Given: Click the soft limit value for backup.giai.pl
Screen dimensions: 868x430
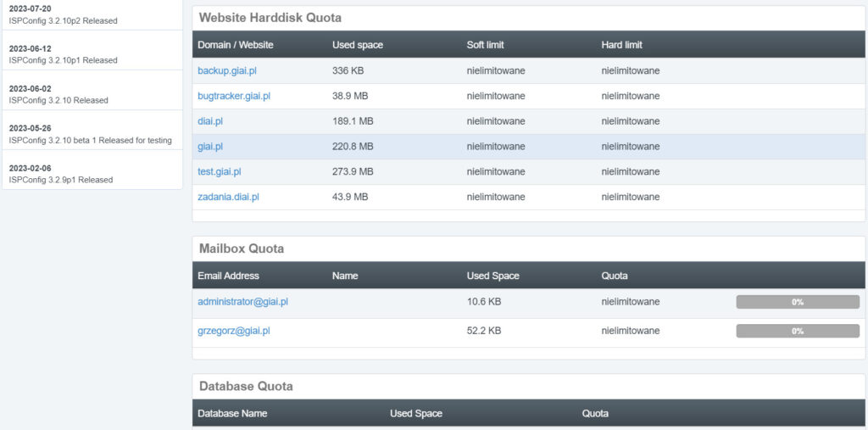Looking at the screenshot, I should (x=496, y=71).
